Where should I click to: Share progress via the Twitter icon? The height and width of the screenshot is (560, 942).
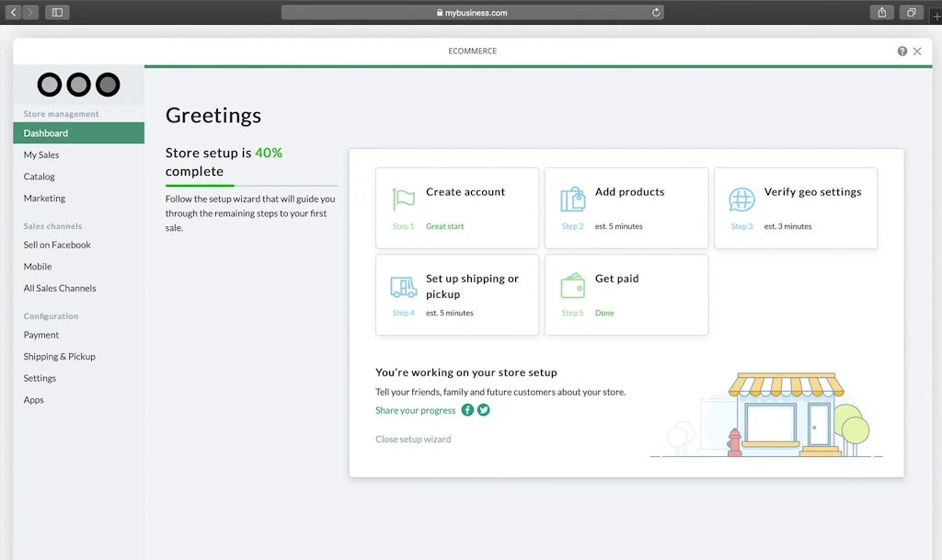coord(484,410)
